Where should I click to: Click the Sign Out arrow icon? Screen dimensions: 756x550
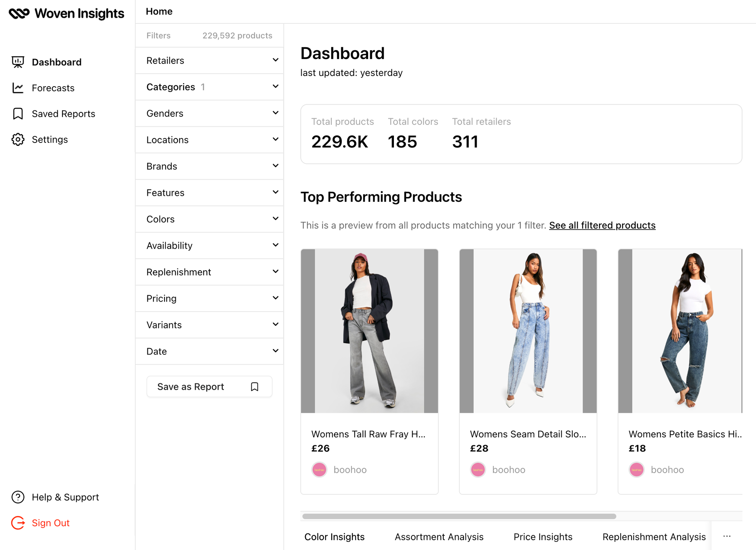(18, 523)
